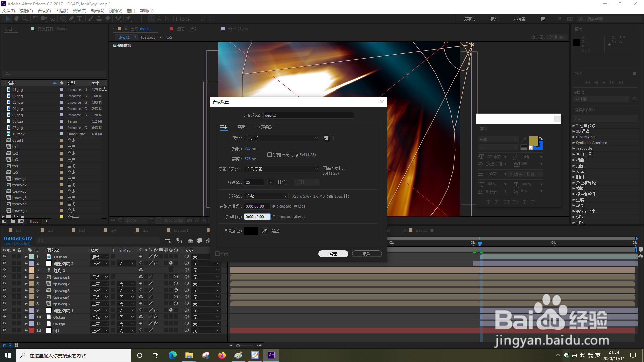Open After Effects from the taskbar
The image size is (644, 362).
click(x=271, y=355)
